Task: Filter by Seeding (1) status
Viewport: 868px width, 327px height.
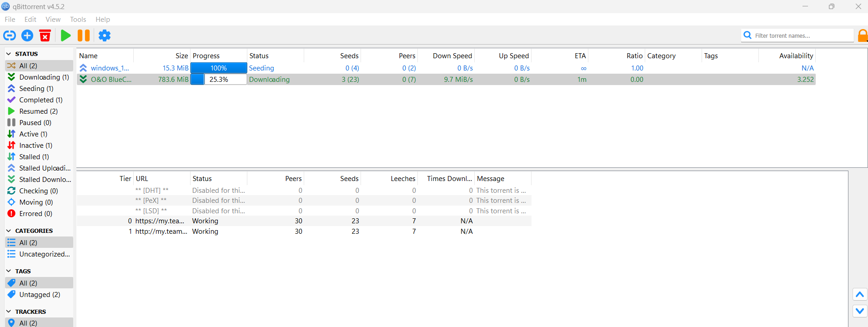Action: 39,88
